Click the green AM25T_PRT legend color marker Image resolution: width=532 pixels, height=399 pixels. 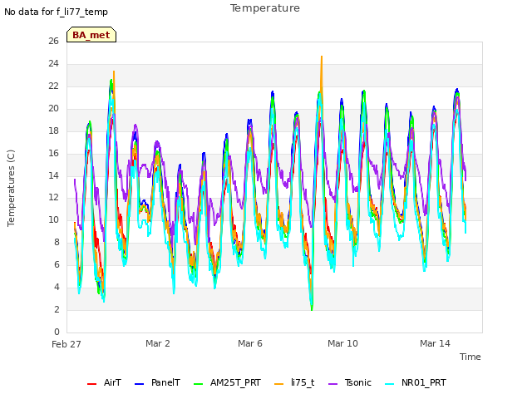coord(198,384)
